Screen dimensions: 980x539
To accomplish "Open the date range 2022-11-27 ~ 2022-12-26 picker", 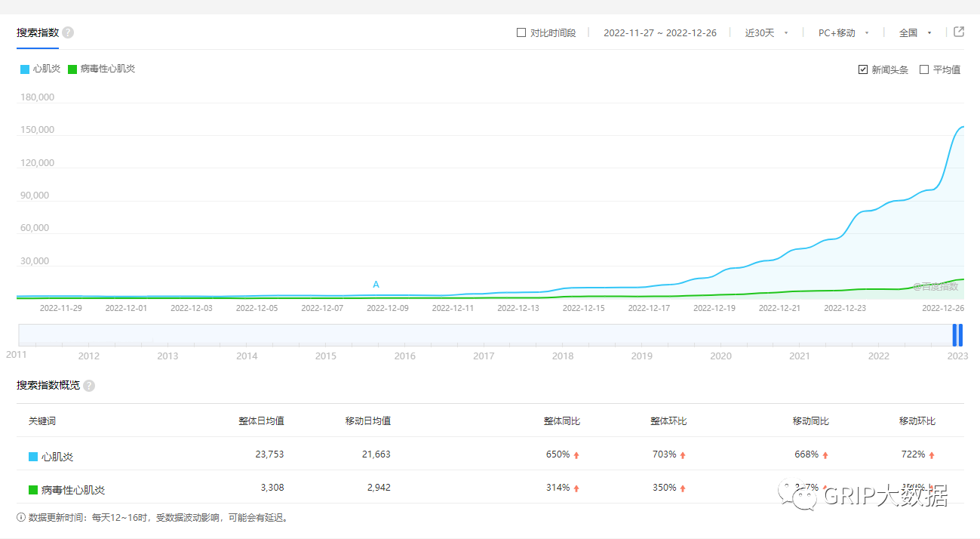I will pyautogui.click(x=660, y=33).
